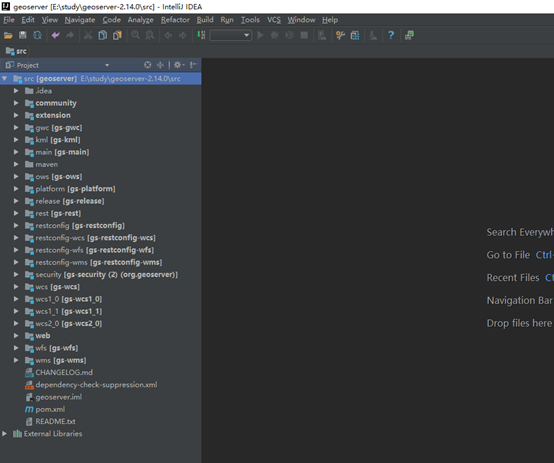Open the VCS menu
Screen dimensions: 554x463
(274, 20)
